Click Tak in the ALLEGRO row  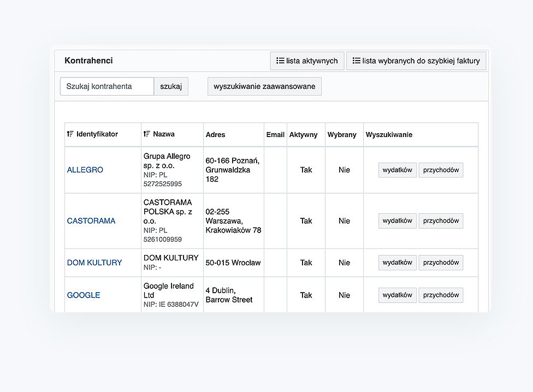[306, 170]
